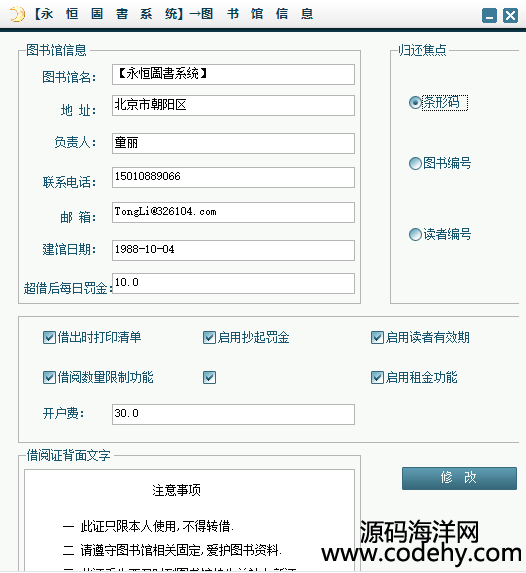Click the 修改 button
Image resolution: width=526 pixels, height=573 pixels.
(x=459, y=478)
